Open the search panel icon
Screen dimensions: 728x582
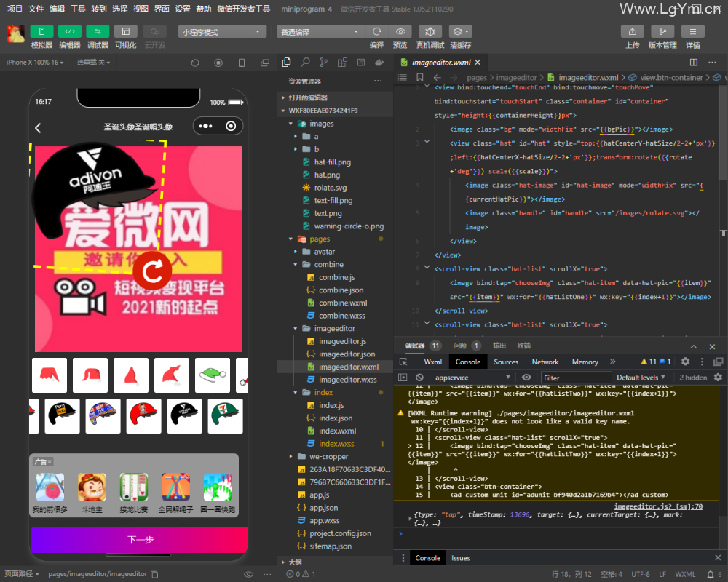coord(305,62)
